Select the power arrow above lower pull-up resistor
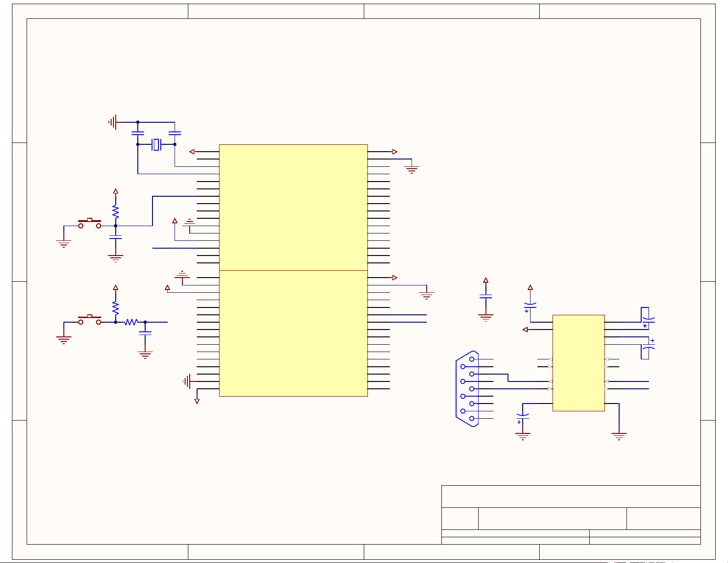Image resolution: width=728 pixels, height=563 pixels. pyautogui.click(x=116, y=288)
